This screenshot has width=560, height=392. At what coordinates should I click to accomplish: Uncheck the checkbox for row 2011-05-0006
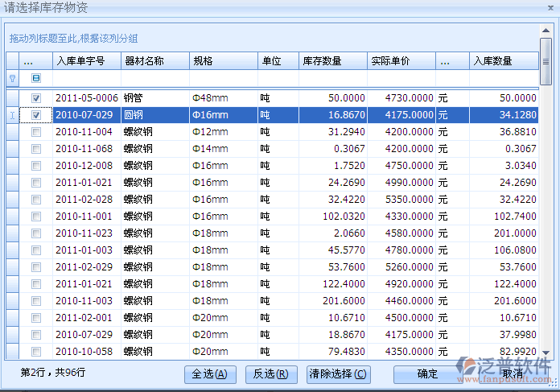pyautogui.click(x=36, y=98)
